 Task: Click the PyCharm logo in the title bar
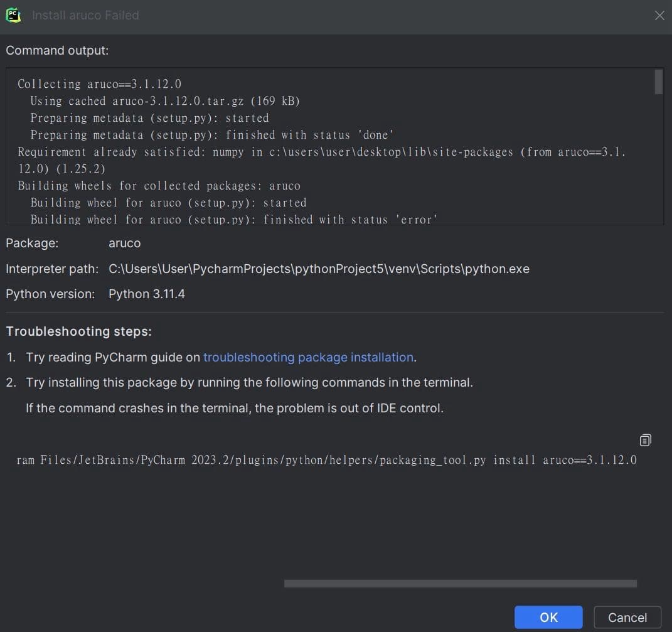point(13,15)
